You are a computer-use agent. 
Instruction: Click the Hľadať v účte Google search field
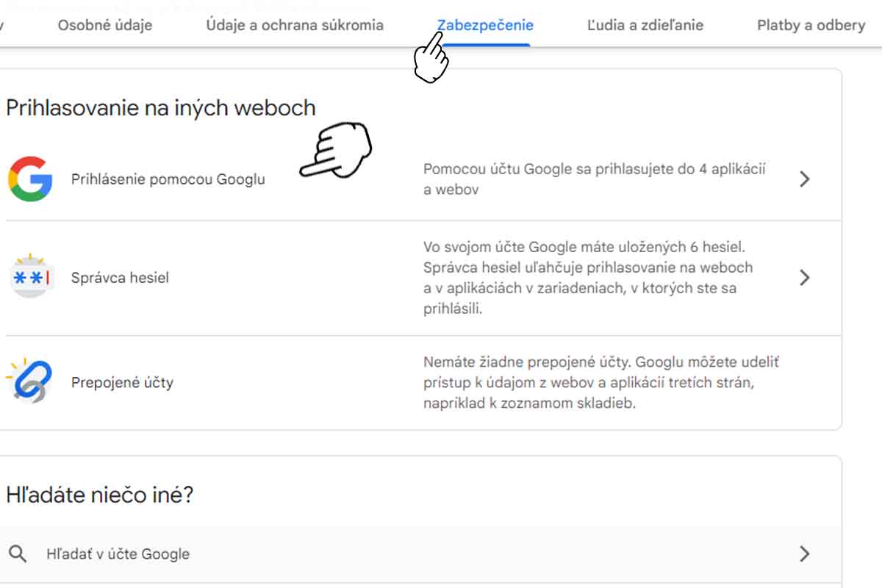(420, 554)
